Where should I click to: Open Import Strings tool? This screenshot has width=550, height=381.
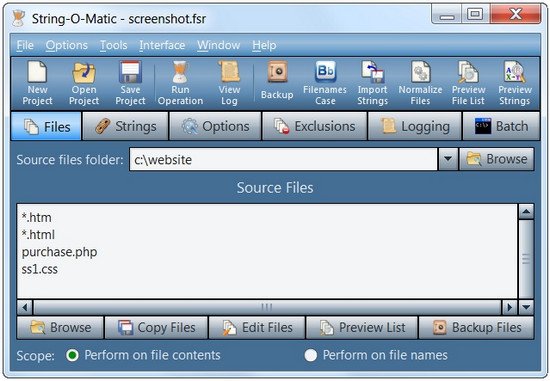[373, 83]
